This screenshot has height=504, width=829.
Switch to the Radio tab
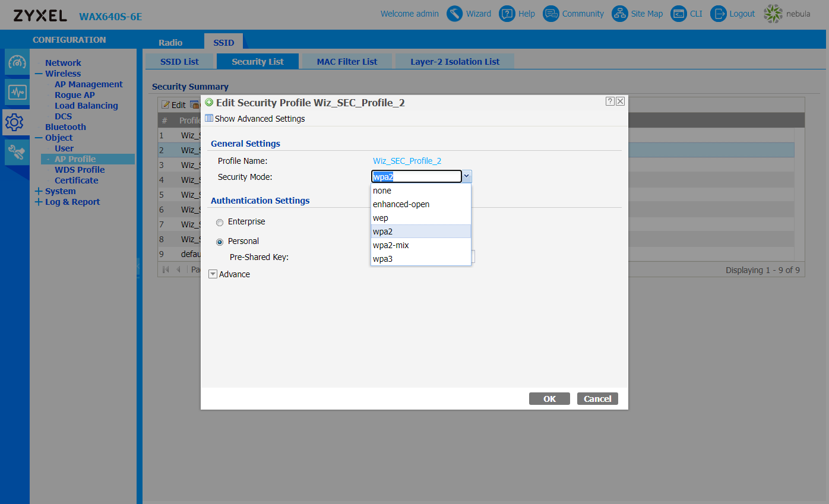(170, 42)
